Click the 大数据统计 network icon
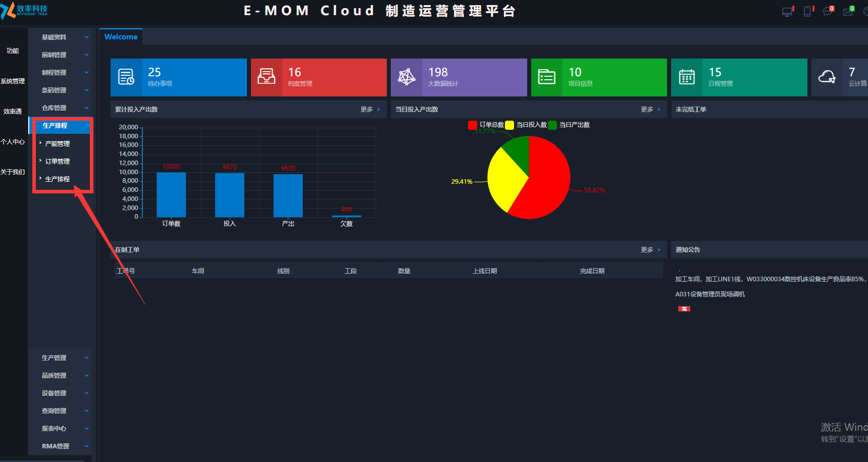Image resolution: width=868 pixels, height=462 pixels. 406,77
